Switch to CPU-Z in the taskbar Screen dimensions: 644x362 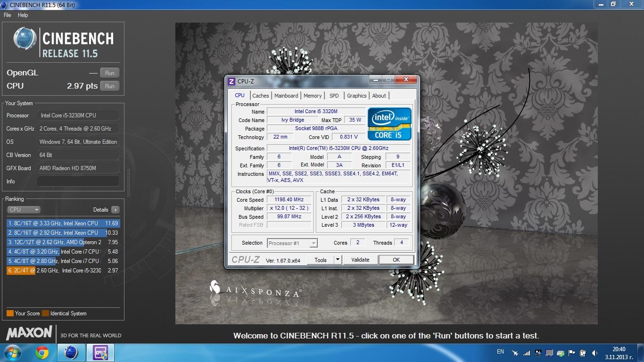100,353
